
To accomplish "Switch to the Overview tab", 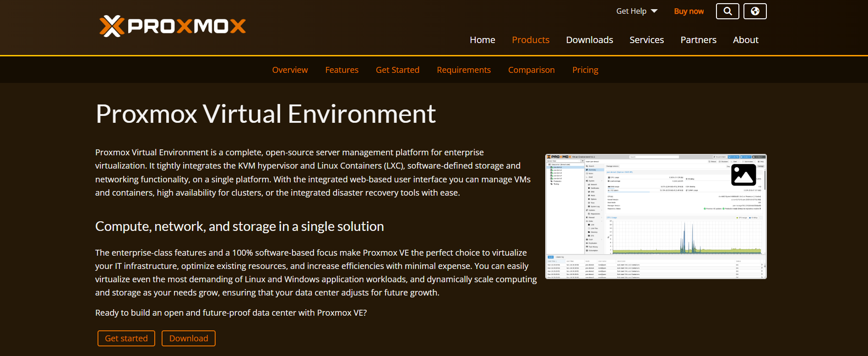I will click(290, 70).
